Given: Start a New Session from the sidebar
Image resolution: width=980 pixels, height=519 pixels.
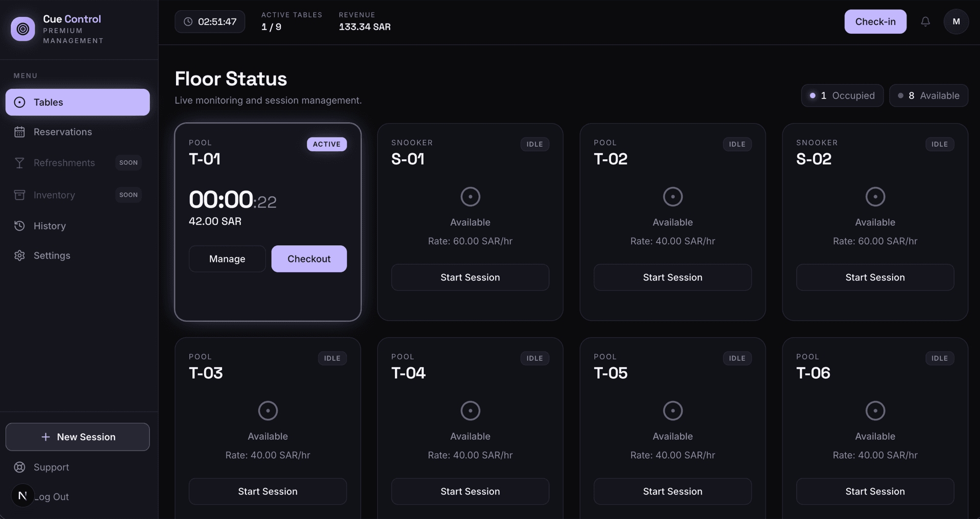Looking at the screenshot, I should tap(78, 437).
